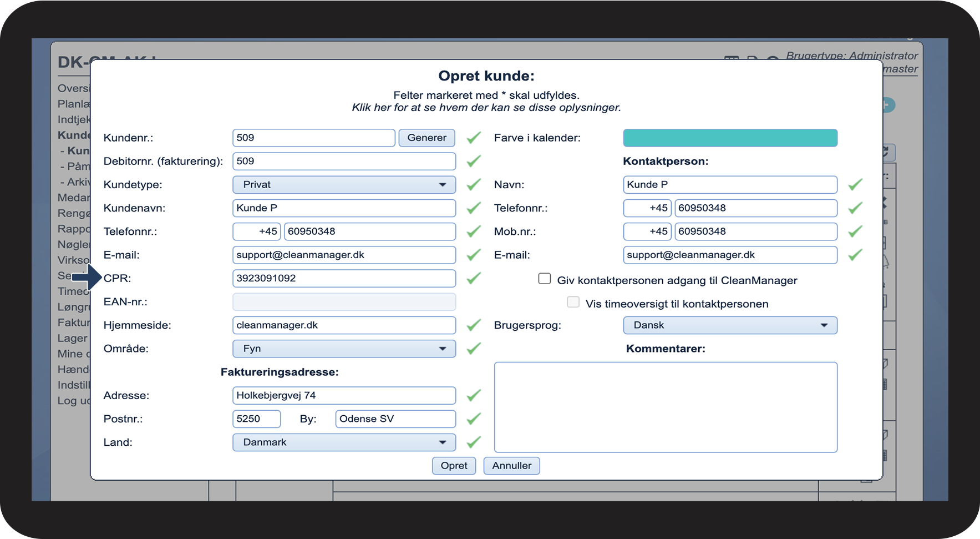Open the Kundetype dropdown showing Privat

click(344, 185)
